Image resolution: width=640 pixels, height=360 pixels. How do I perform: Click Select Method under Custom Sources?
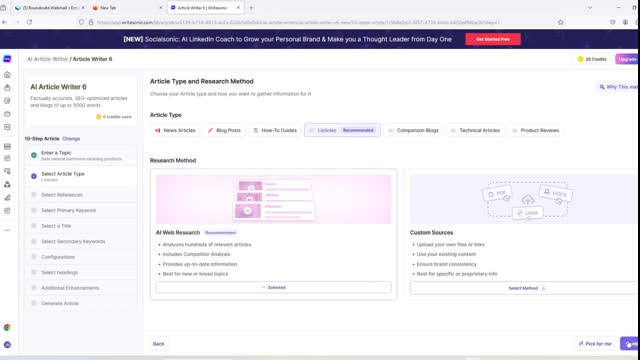coord(524,288)
